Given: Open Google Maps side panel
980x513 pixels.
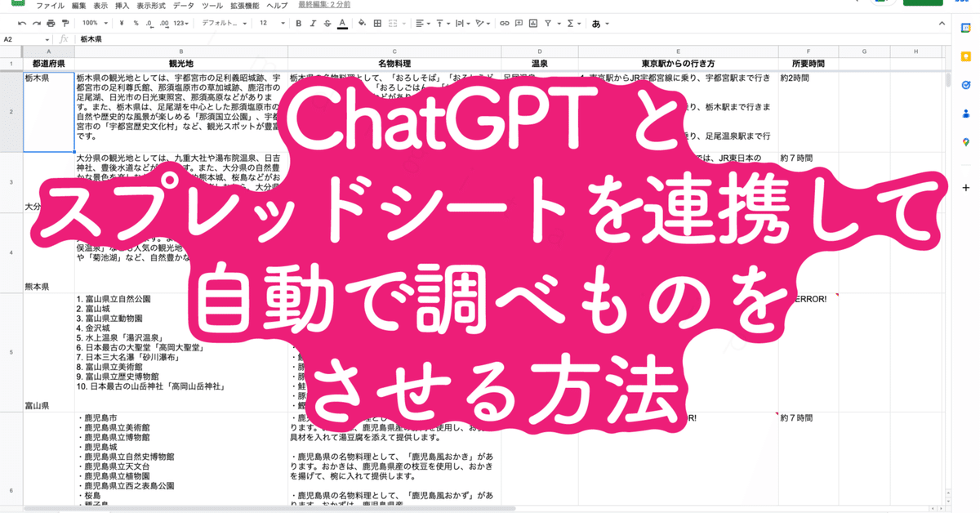Looking at the screenshot, I should 966,141.
